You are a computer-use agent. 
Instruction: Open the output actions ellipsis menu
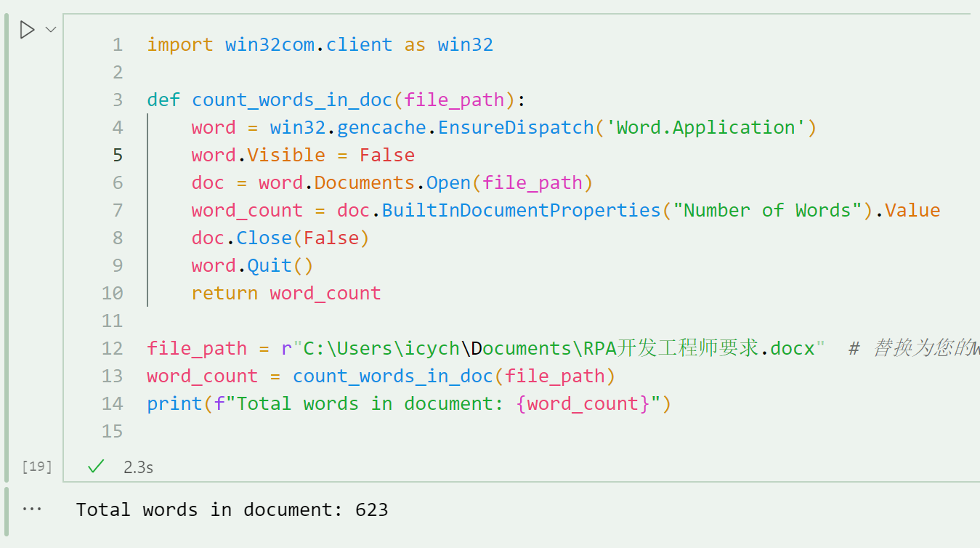click(x=32, y=509)
